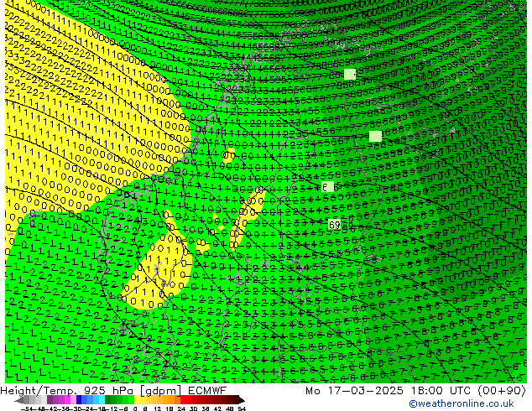Open the weatheronline.co.uk copyright link
The height and width of the screenshot is (411, 532).
462,404
